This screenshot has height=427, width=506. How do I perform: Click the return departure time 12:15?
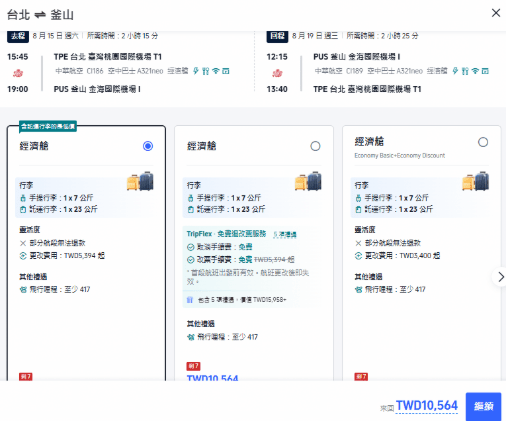click(277, 57)
